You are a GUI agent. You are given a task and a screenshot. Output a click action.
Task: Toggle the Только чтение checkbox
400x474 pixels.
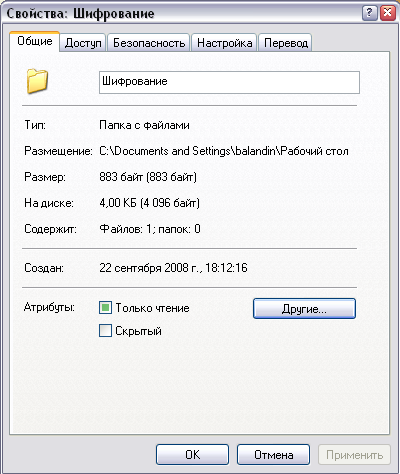(105, 308)
